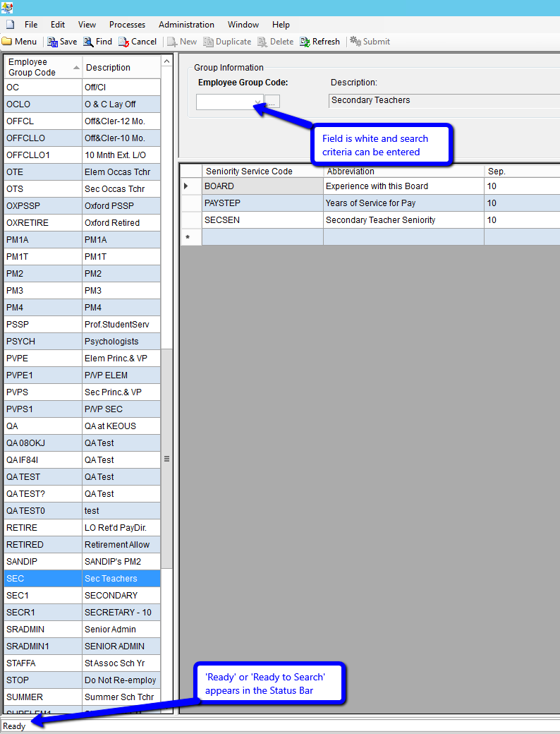The height and width of the screenshot is (734, 560).
Task: Click the Save toolbar icon
Action: pyautogui.click(x=52, y=42)
